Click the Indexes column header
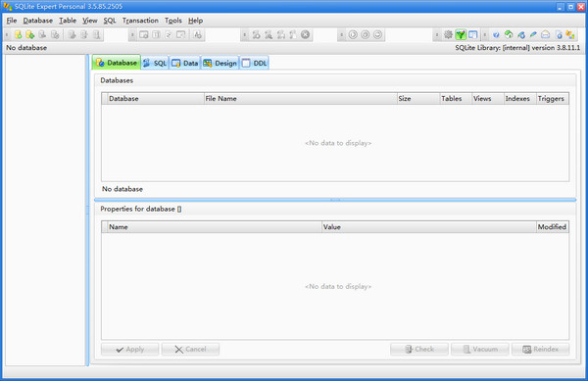The width and height of the screenshot is (588, 381). pos(519,99)
